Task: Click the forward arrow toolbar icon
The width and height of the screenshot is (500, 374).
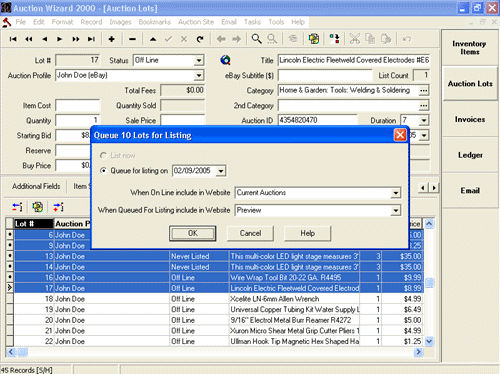Action: [236, 39]
